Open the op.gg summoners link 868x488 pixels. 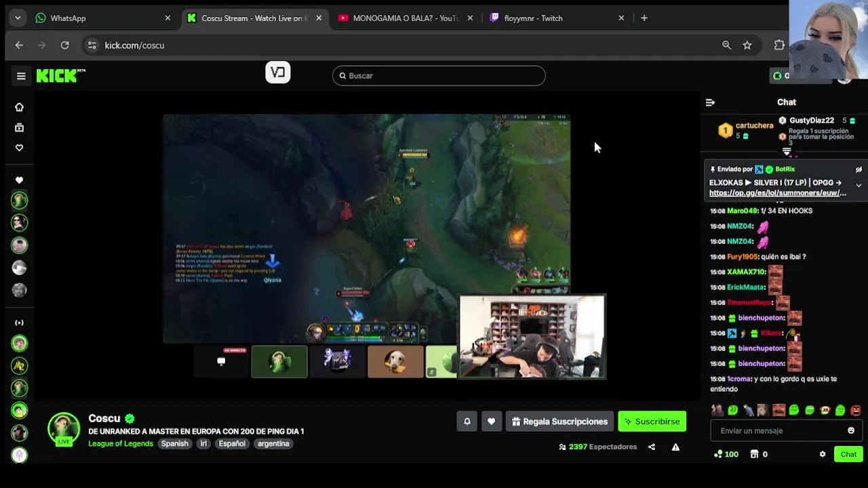click(x=777, y=193)
